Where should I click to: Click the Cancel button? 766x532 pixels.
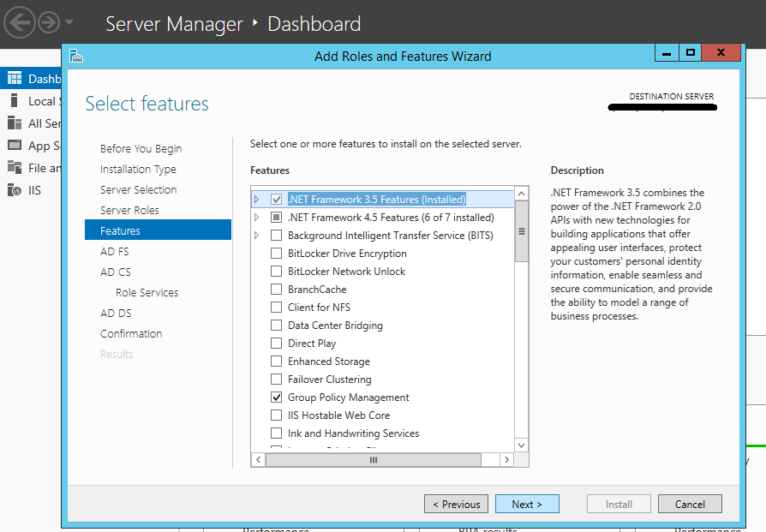point(690,504)
